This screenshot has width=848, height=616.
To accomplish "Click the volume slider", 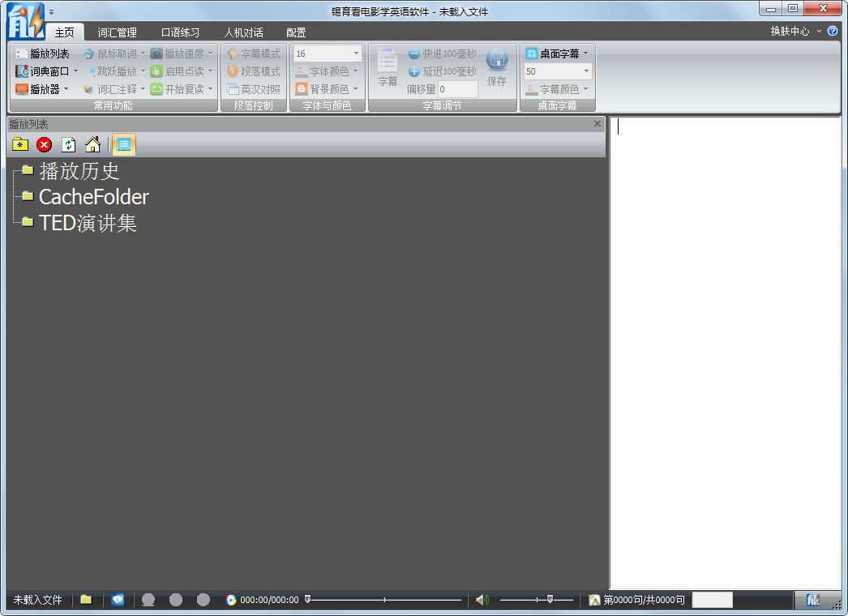I will click(x=536, y=599).
